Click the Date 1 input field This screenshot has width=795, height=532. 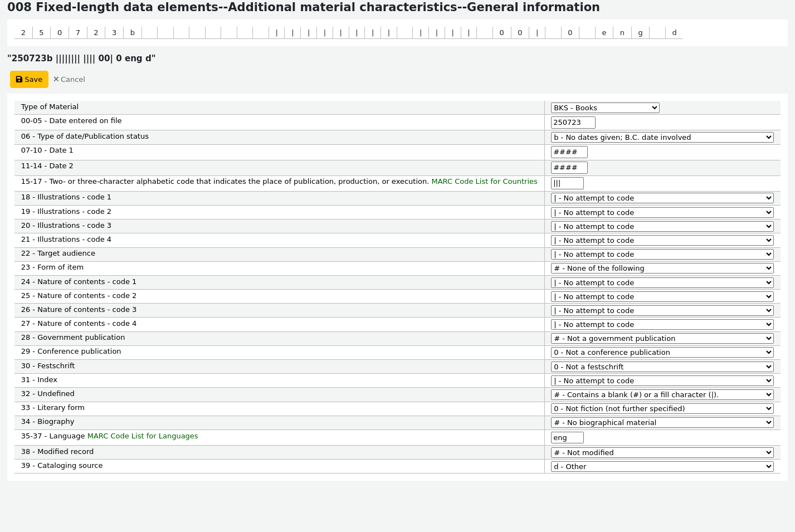(x=569, y=152)
